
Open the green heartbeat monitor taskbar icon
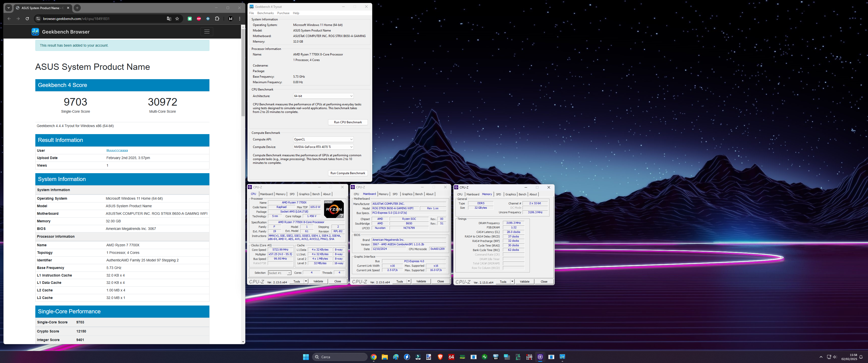point(484,357)
